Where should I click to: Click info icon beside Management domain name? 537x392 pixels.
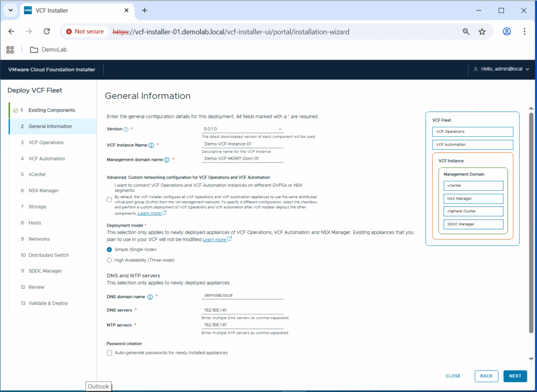coord(166,160)
